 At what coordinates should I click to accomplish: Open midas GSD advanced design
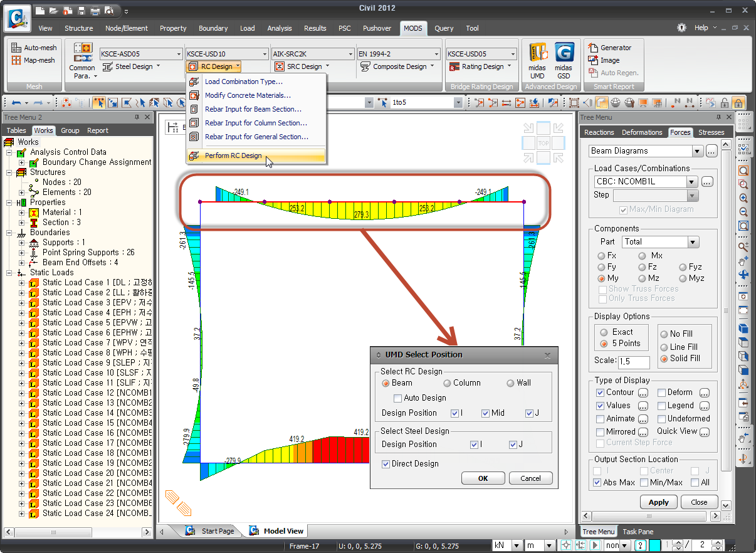(x=564, y=60)
